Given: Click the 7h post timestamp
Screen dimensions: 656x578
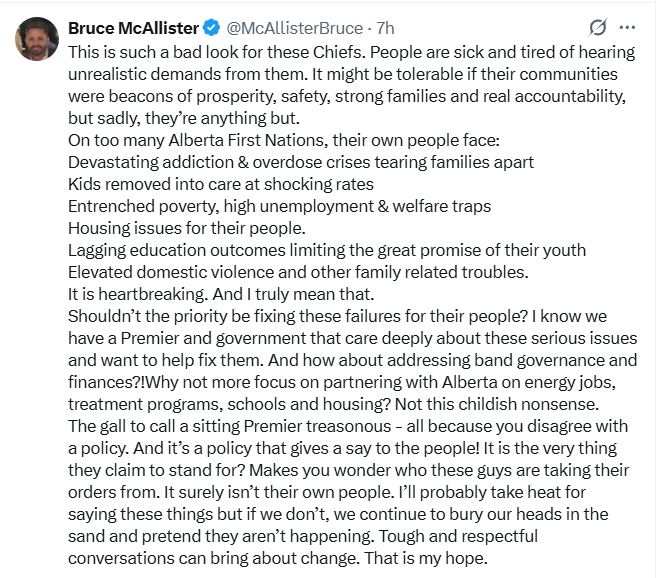Looking at the screenshot, I should coord(385,28).
